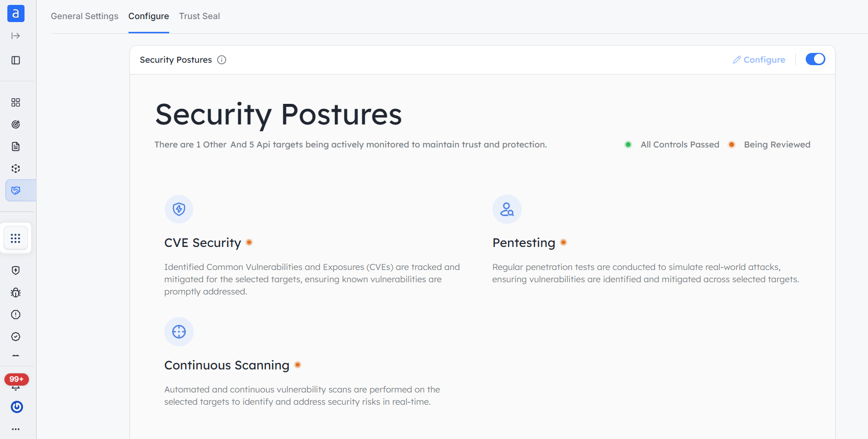Click the blue power icon in sidebar

pyautogui.click(x=17, y=407)
